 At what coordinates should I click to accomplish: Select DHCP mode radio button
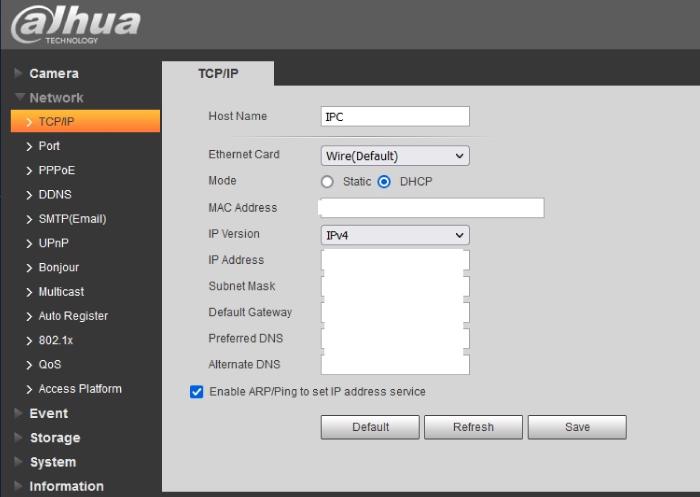pyautogui.click(x=384, y=182)
